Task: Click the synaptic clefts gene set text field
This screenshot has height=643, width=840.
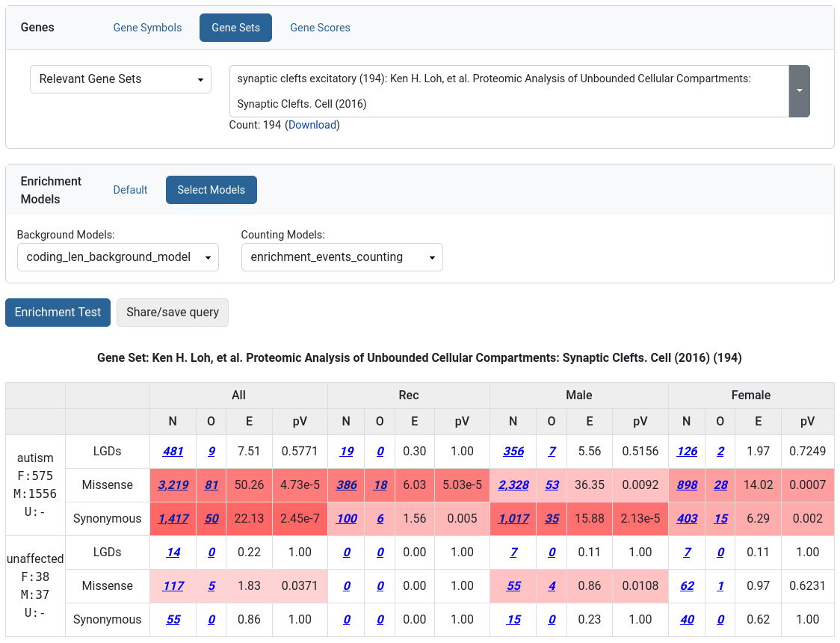Action: tap(508, 90)
